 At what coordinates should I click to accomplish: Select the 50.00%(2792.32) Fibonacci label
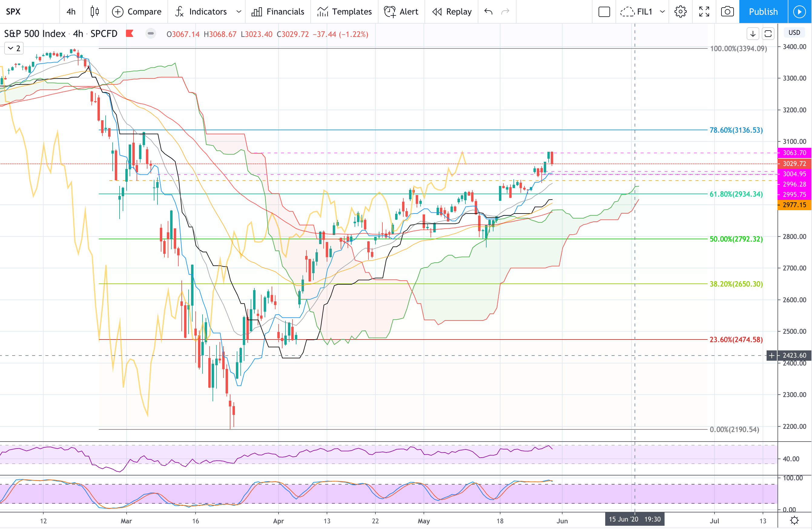(x=736, y=239)
